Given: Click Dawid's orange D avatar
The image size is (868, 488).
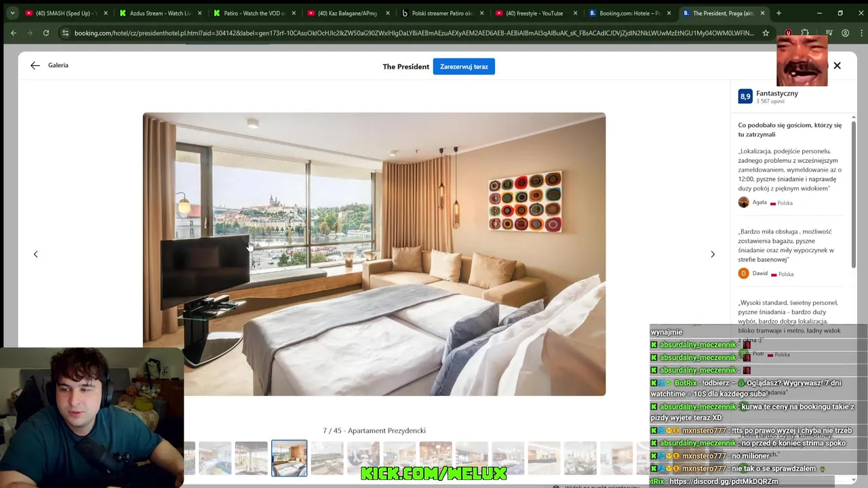Looking at the screenshot, I should (744, 273).
